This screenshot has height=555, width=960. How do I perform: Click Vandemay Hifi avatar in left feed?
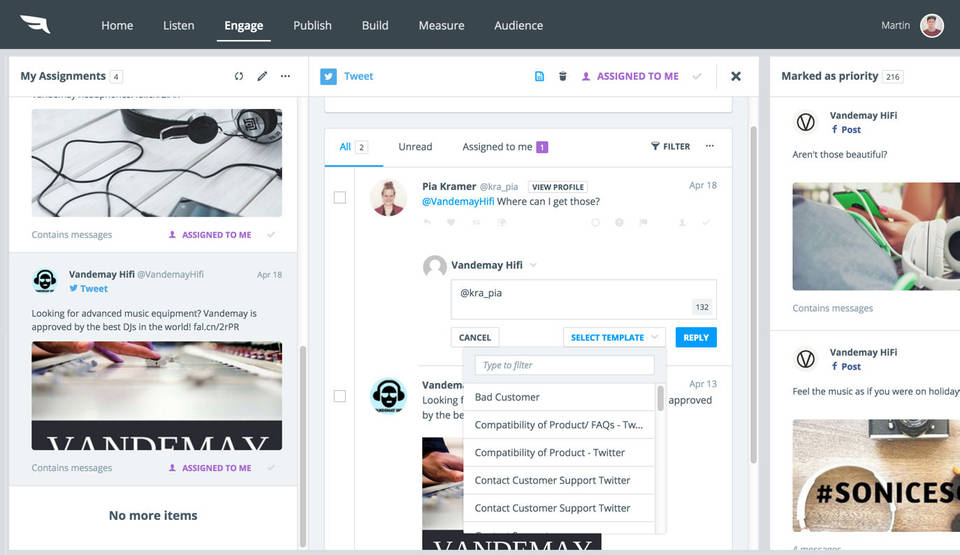[x=45, y=281]
